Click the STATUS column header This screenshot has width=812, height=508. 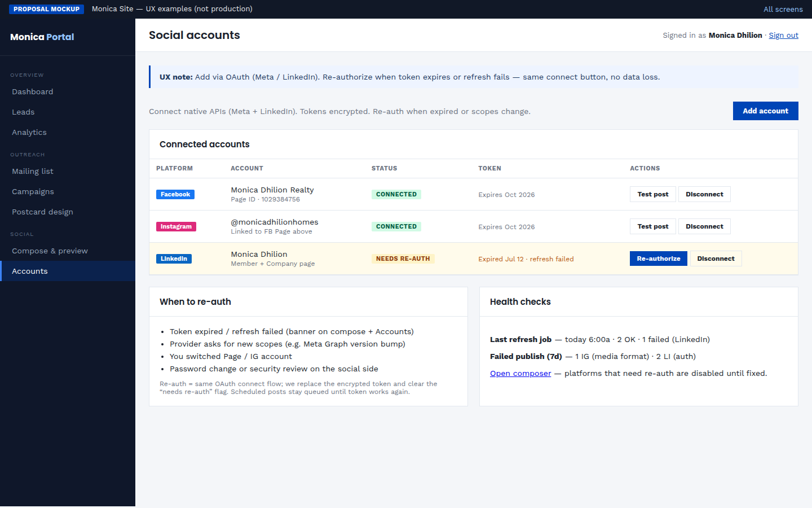coord(384,168)
